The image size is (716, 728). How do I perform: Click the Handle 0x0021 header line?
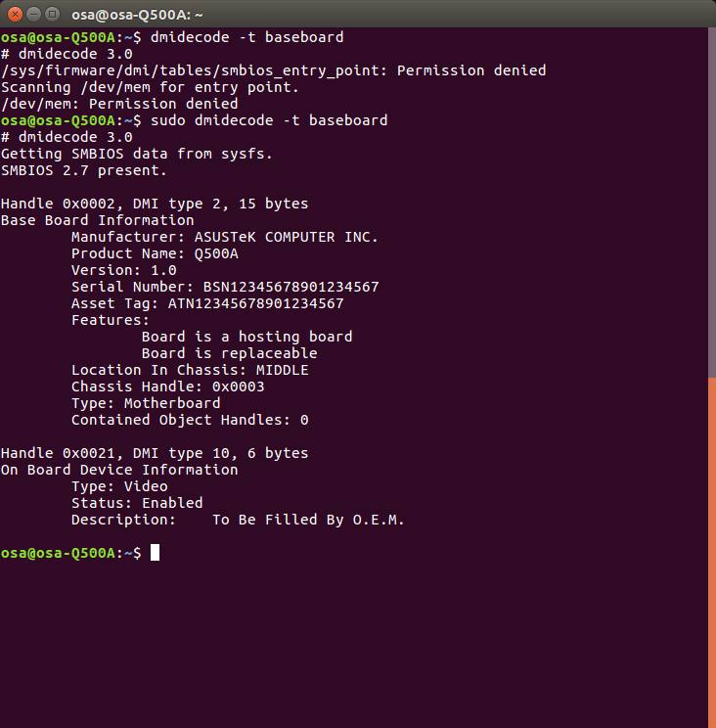pyautogui.click(x=155, y=453)
